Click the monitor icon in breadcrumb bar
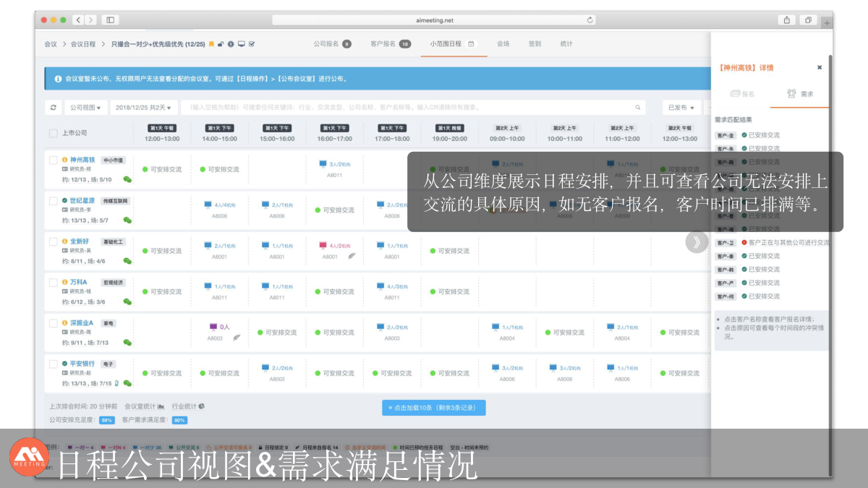The height and width of the screenshot is (488, 868). [x=241, y=44]
